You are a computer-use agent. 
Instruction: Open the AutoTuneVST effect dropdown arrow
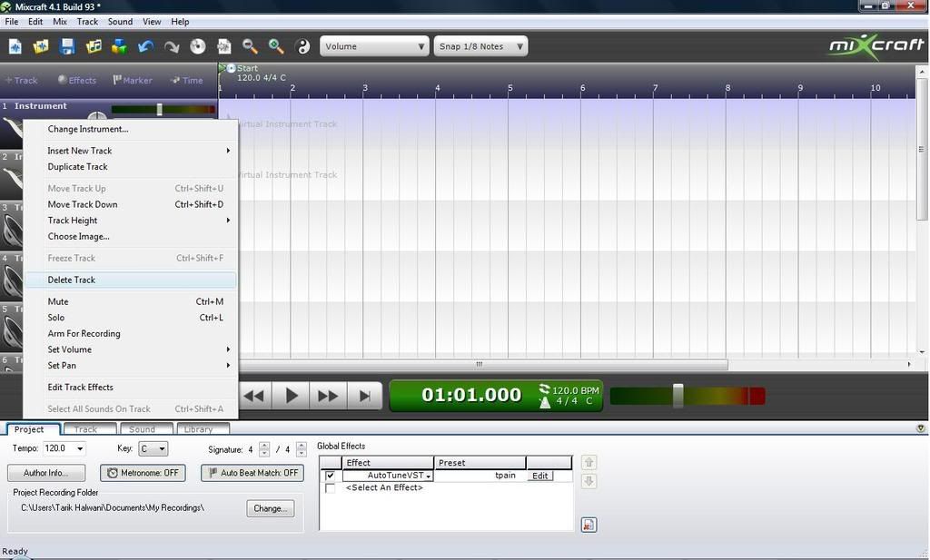tap(429, 476)
